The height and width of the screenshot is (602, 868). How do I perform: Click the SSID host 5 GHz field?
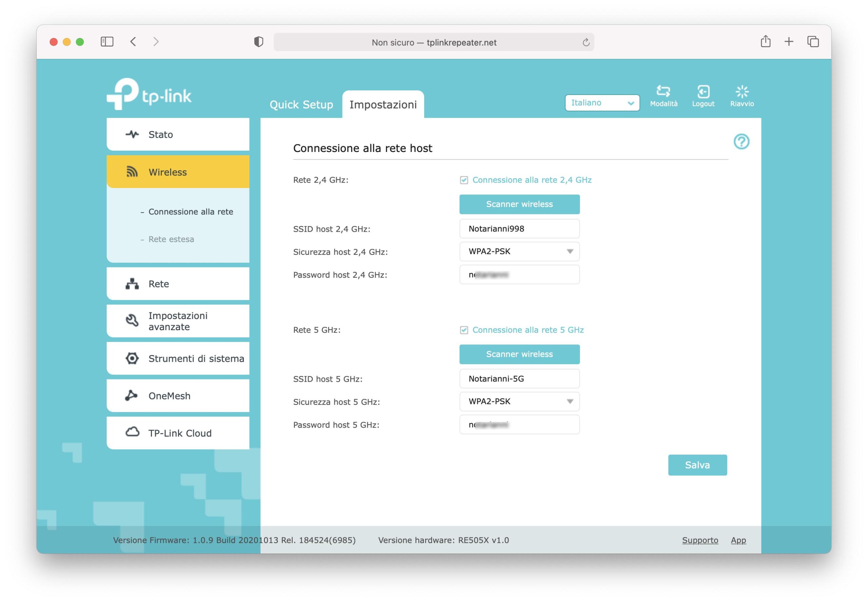[519, 379]
